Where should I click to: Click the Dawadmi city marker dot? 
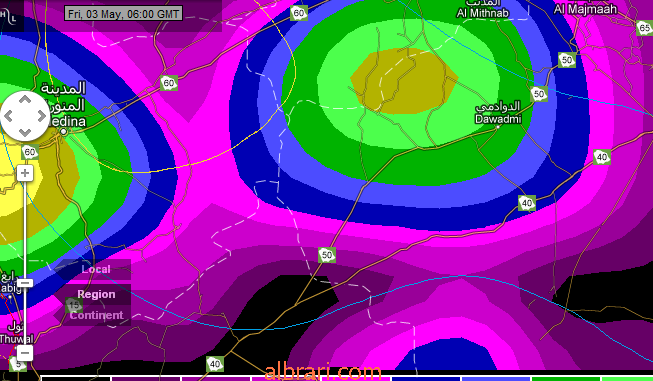pos(497,127)
